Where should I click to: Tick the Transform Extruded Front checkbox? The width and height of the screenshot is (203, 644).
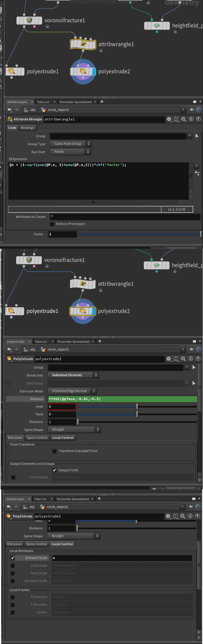tap(54, 451)
